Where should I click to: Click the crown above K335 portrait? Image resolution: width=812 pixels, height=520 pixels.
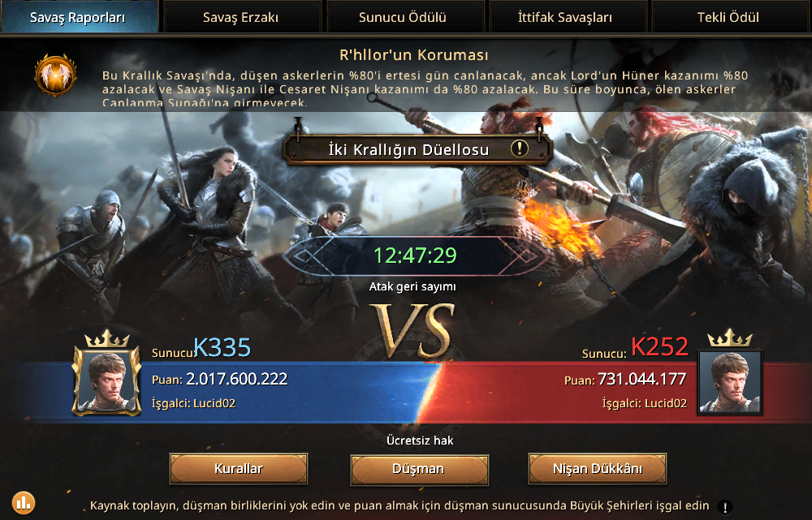106,339
